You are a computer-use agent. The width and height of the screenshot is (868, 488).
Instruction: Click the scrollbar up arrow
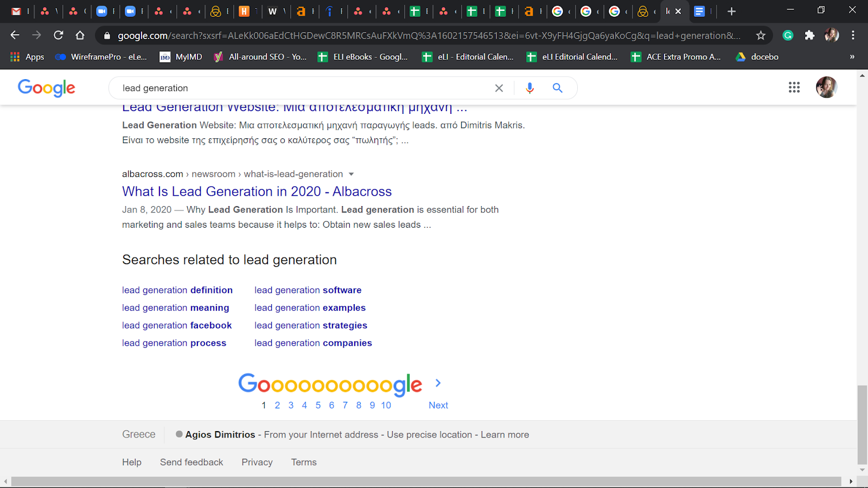862,76
